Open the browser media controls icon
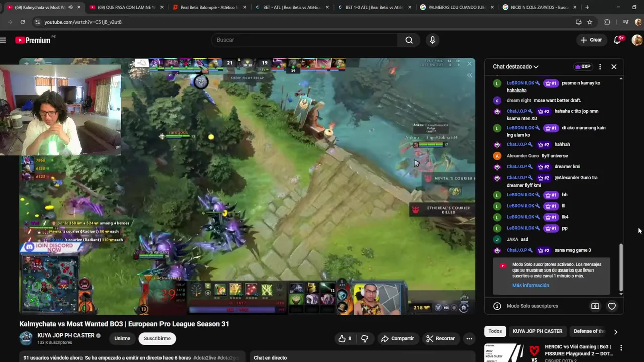 [625, 22]
